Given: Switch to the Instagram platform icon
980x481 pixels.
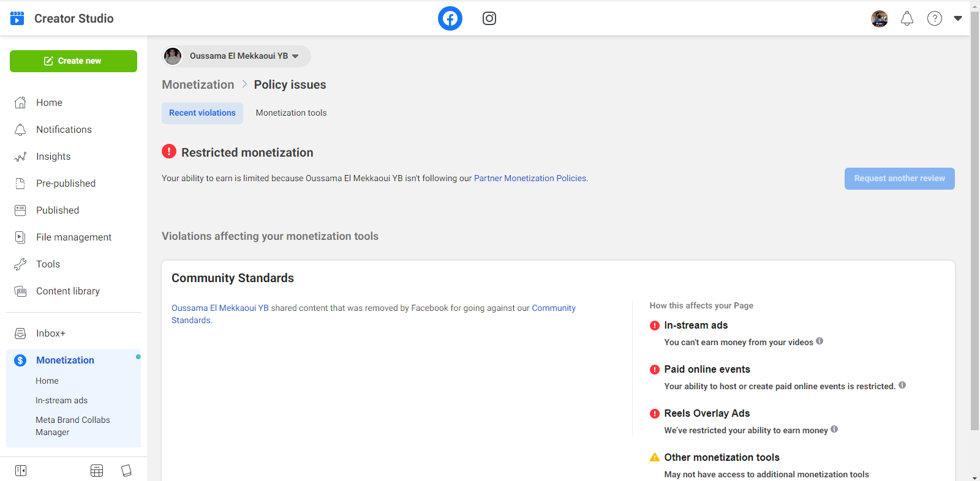Looking at the screenshot, I should click(x=489, y=18).
